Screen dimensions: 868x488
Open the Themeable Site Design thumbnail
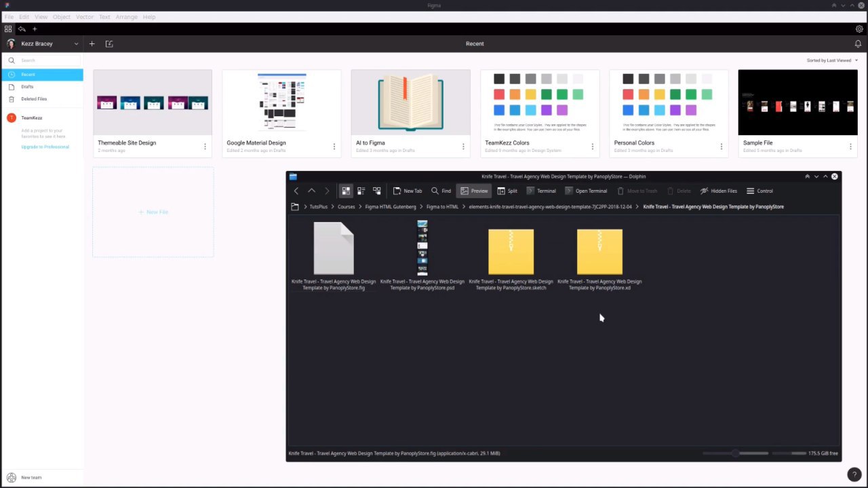(153, 102)
